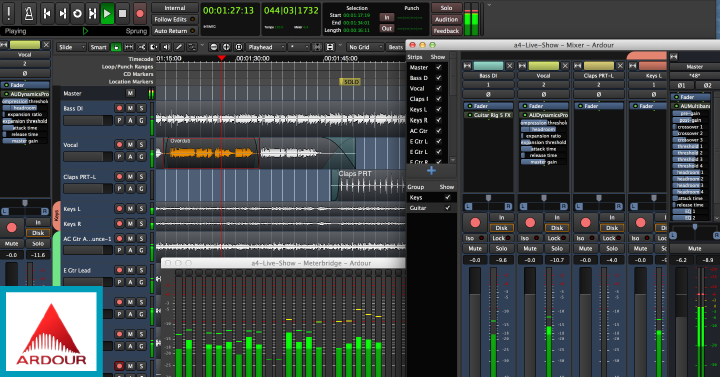Click the MIDI panic exclamation button
This screenshot has width=720, height=377.
[9, 12]
